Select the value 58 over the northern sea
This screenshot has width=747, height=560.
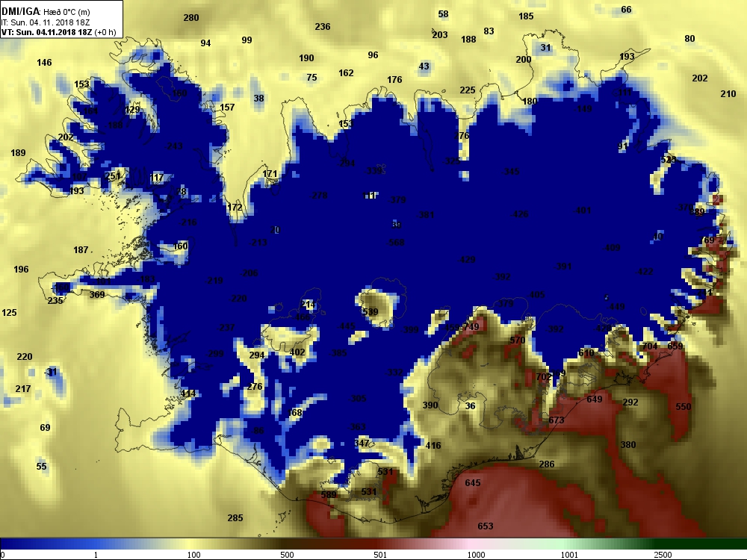click(x=443, y=14)
